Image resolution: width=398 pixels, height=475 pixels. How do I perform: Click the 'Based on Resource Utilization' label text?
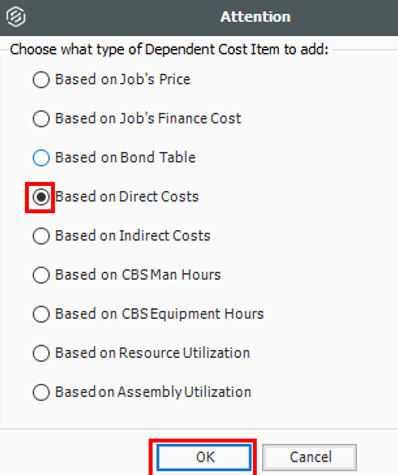(x=152, y=353)
